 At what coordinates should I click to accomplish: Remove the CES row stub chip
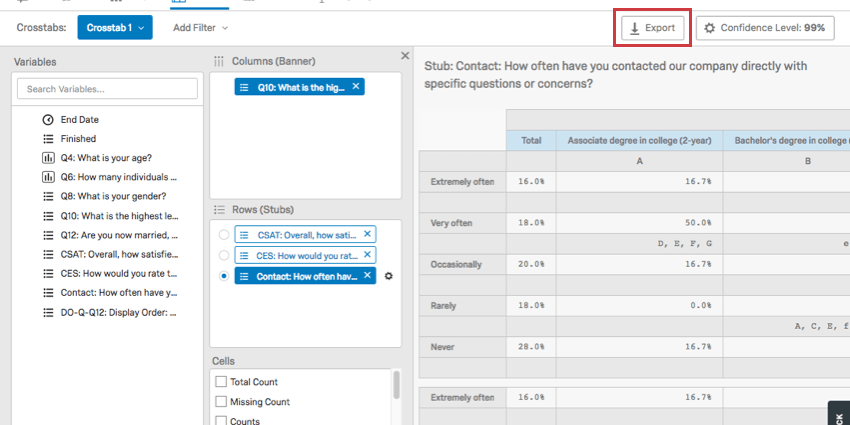(367, 255)
